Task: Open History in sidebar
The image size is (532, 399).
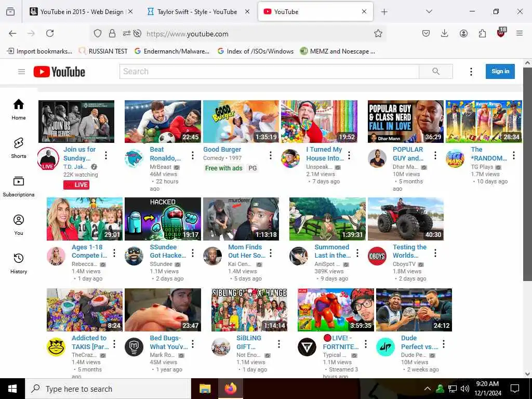Action: click(x=19, y=263)
